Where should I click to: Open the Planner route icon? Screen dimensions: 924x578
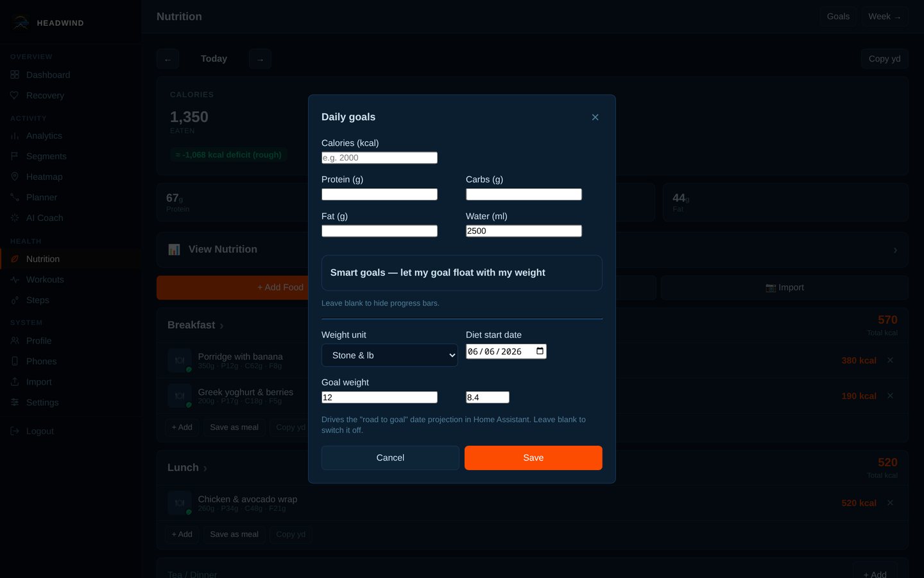[15, 197]
